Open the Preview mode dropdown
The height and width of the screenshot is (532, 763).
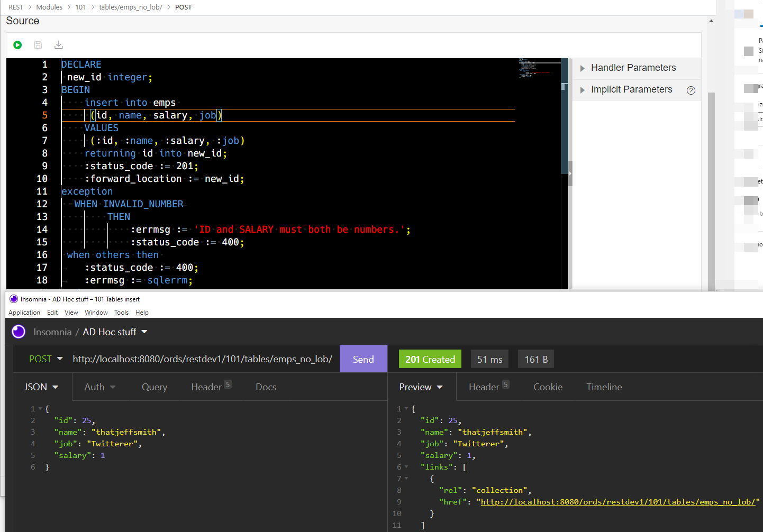click(421, 387)
